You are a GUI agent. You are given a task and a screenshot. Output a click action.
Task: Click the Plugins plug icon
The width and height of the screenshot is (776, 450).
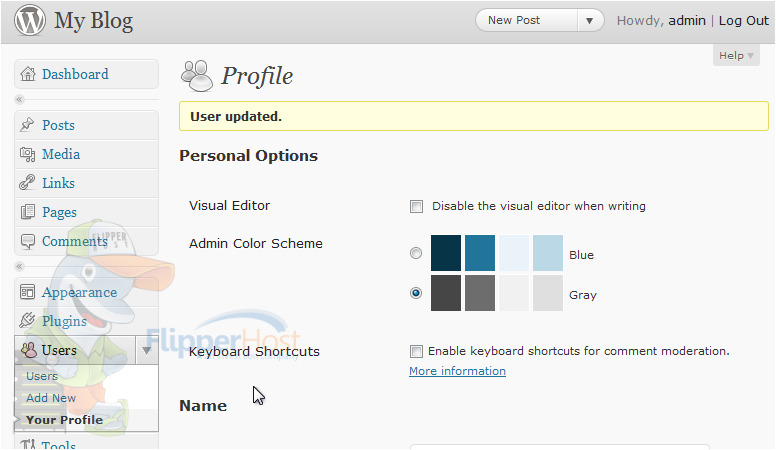point(27,321)
